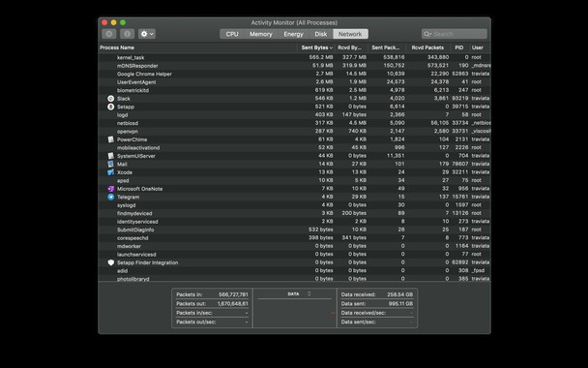Click the Setapp app icon
588x368 pixels.
(110, 107)
